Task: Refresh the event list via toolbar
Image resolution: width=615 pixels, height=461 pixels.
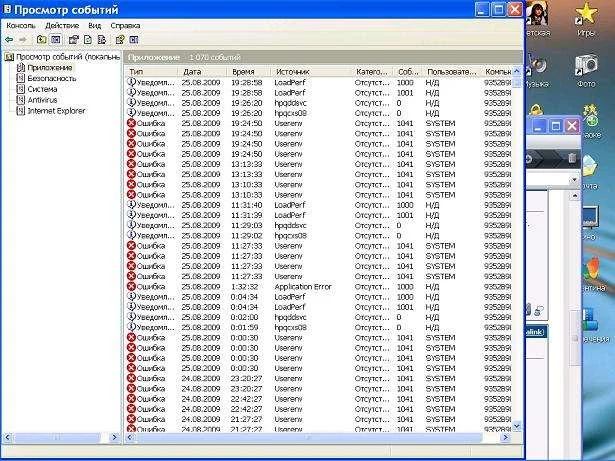Action: pos(88,40)
